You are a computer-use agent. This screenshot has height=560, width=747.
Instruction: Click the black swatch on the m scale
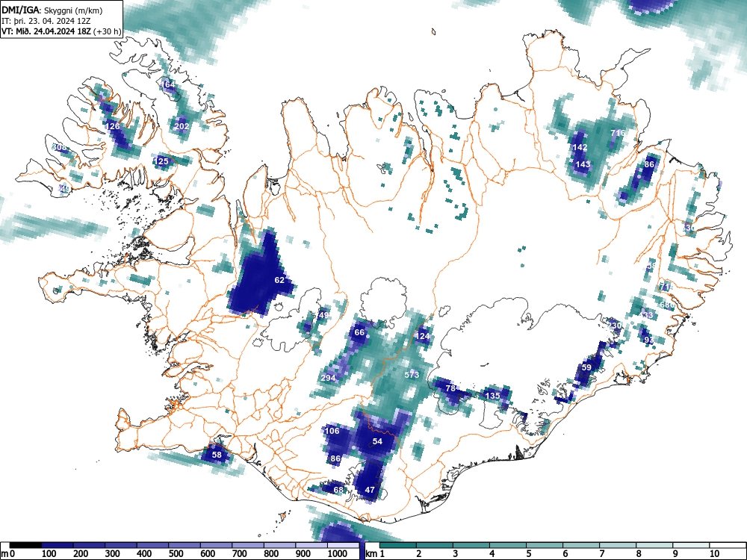point(25,545)
